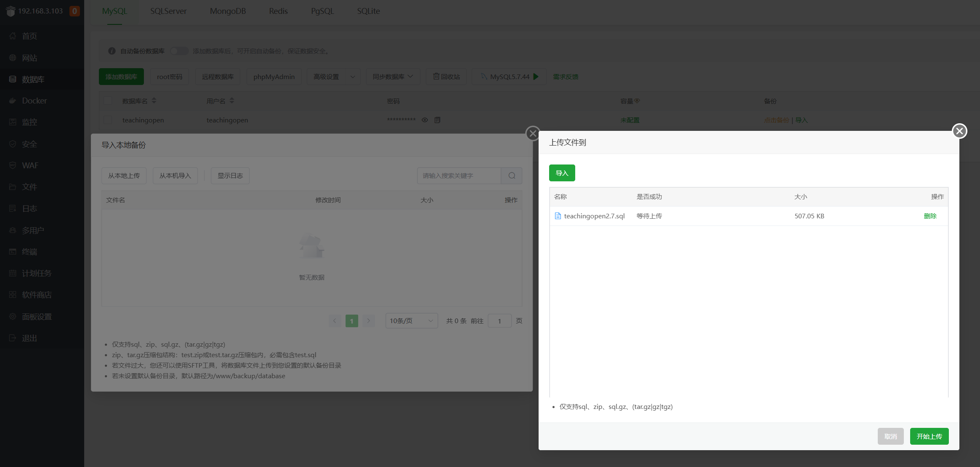The image size is (980, 467).
Task: Open the WAF sidebar item
Action: [30, 165]
